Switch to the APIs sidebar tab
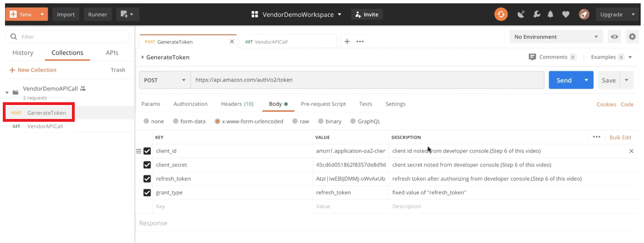 click(112, 53)
